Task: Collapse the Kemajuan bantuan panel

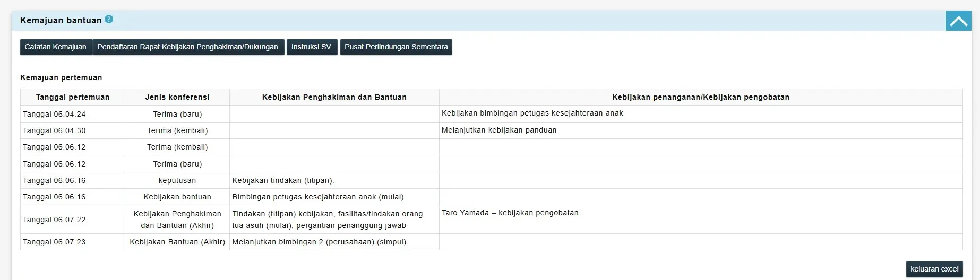Action: [x=958, y=21]
